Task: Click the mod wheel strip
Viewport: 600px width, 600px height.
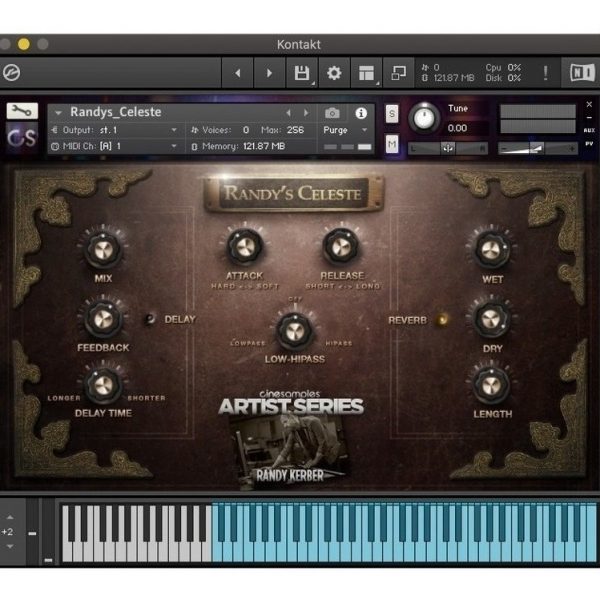Action: (x=48, y=532)
